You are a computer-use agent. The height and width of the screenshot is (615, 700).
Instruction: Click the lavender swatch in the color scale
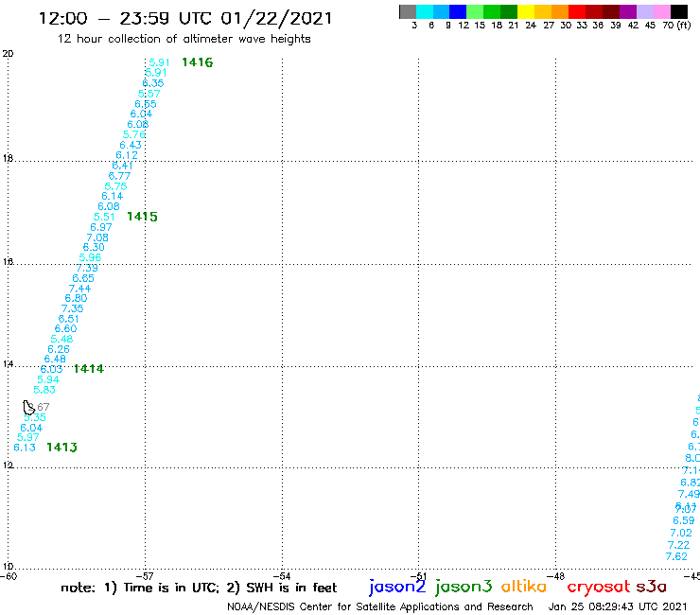(645, 11)
